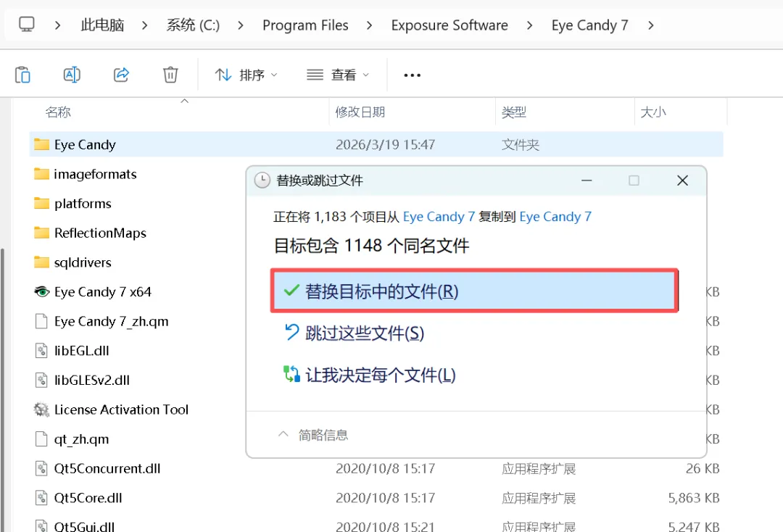
Task: Click the Eye Candy 7 x64 eye icon
Action: tap(41, 291)
